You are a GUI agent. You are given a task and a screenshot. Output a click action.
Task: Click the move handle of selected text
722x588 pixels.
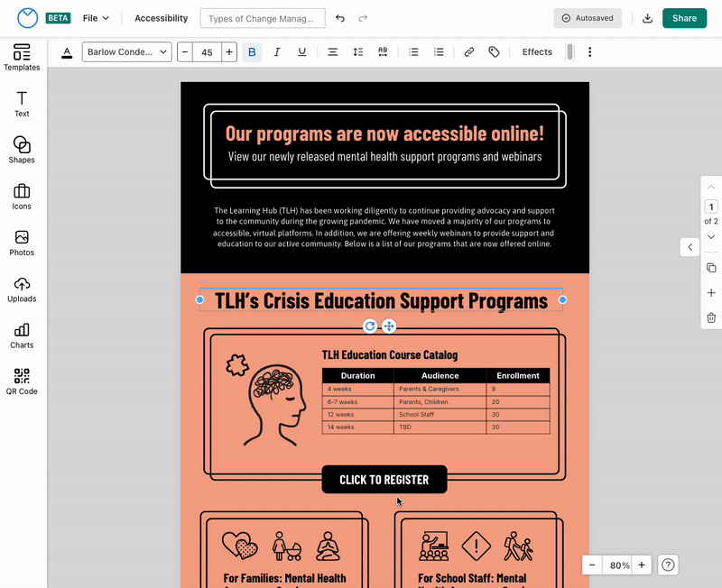point(389,326)
